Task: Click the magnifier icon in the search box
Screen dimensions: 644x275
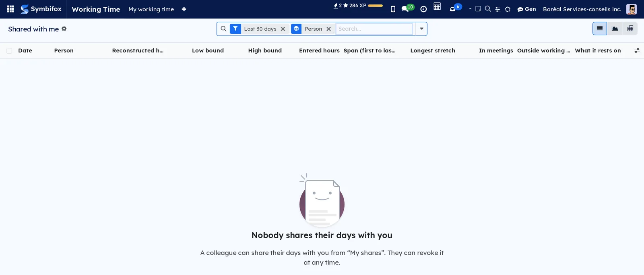Action: point(223,29)
